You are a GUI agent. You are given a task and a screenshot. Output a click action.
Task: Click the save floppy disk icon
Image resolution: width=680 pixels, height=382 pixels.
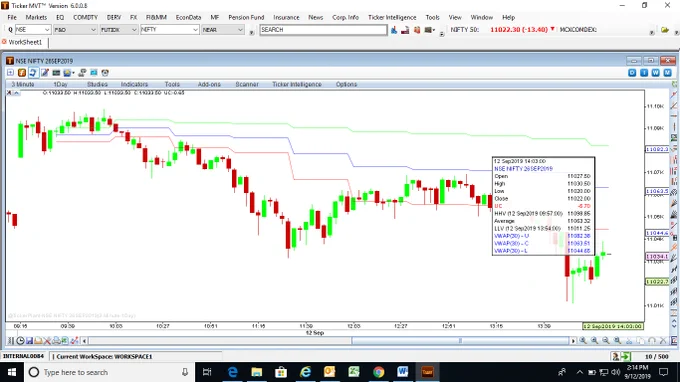[x=29, y=341]
